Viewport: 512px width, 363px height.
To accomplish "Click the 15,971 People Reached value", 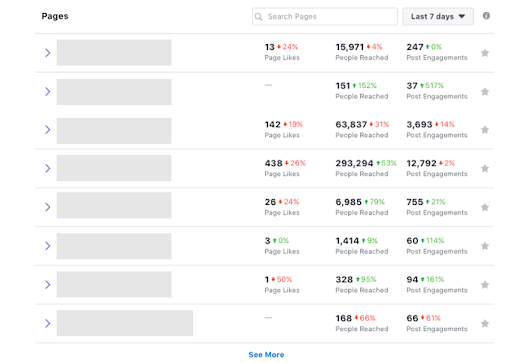I will [x=349, y=47].
